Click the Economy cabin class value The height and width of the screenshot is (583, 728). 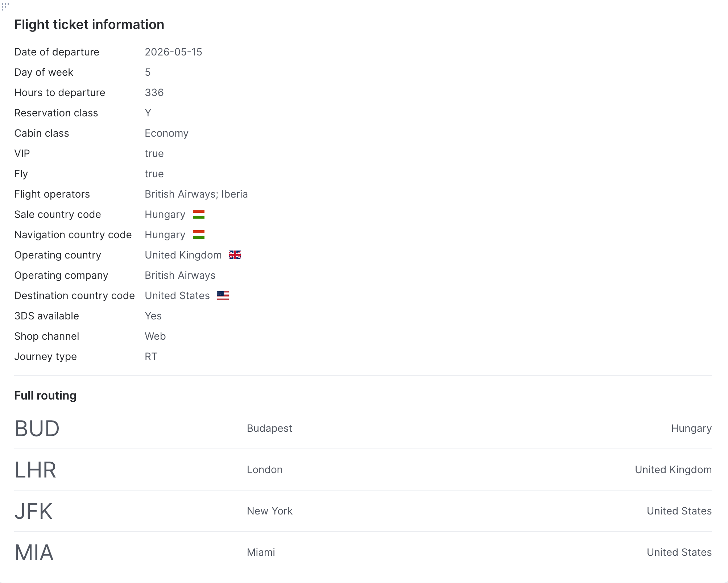tap(166, 133)
